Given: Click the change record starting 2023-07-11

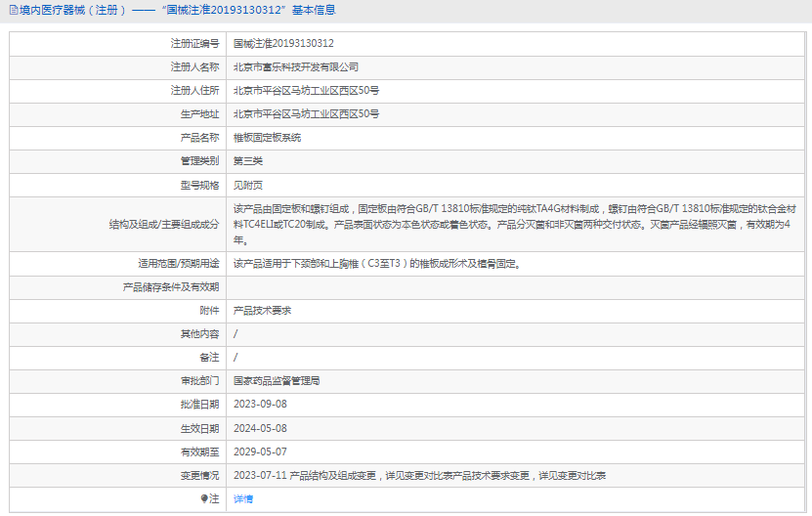Looking at the screenshot, I should (419, 476).
